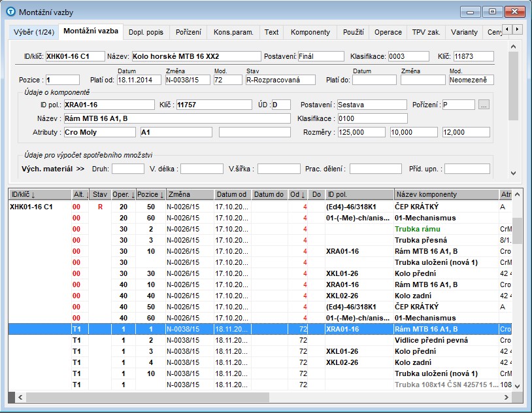Open the Operace tab

point(388,32)
